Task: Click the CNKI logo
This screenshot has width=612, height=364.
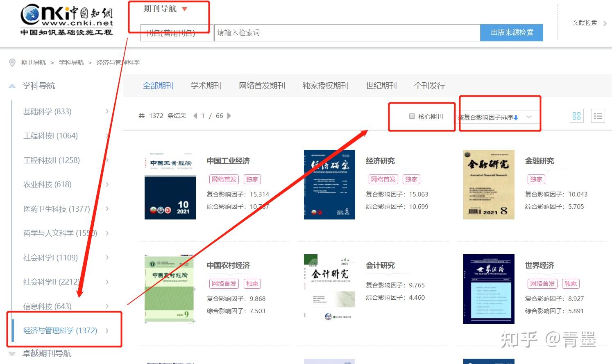Action: coord(66,20)
